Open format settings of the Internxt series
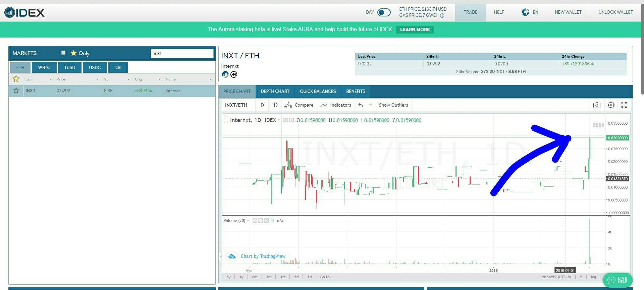 point(291,120)
